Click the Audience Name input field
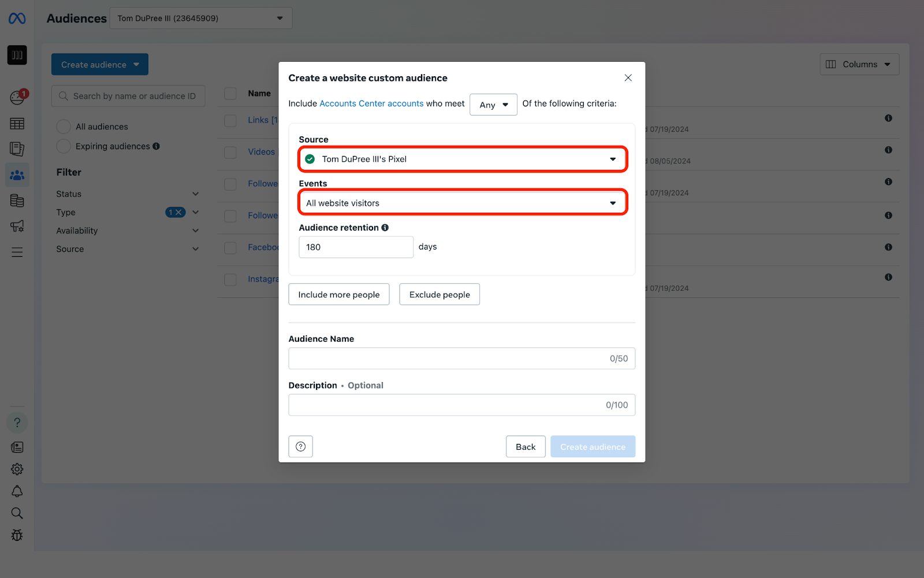Screen dimensions: 924x578 point(462,358)
